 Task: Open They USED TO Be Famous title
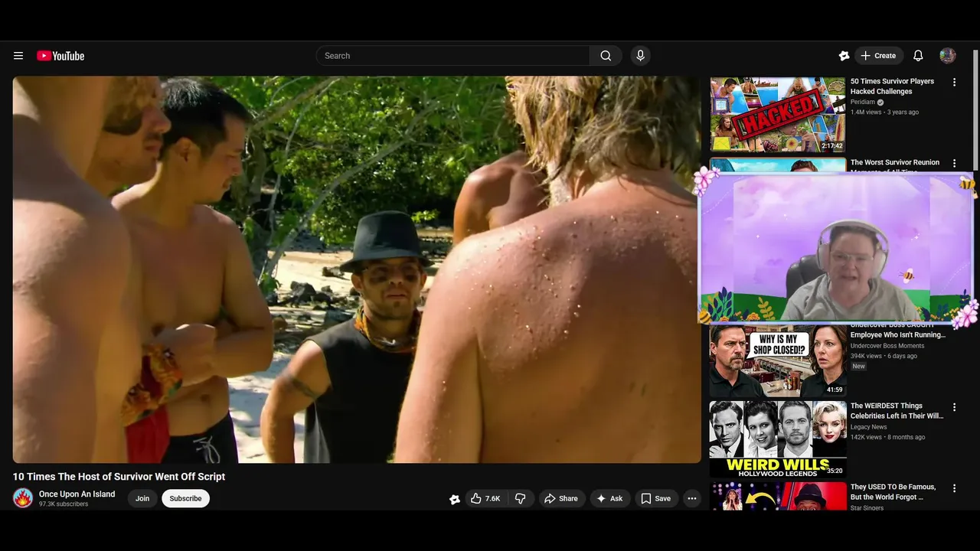point(893,492)
